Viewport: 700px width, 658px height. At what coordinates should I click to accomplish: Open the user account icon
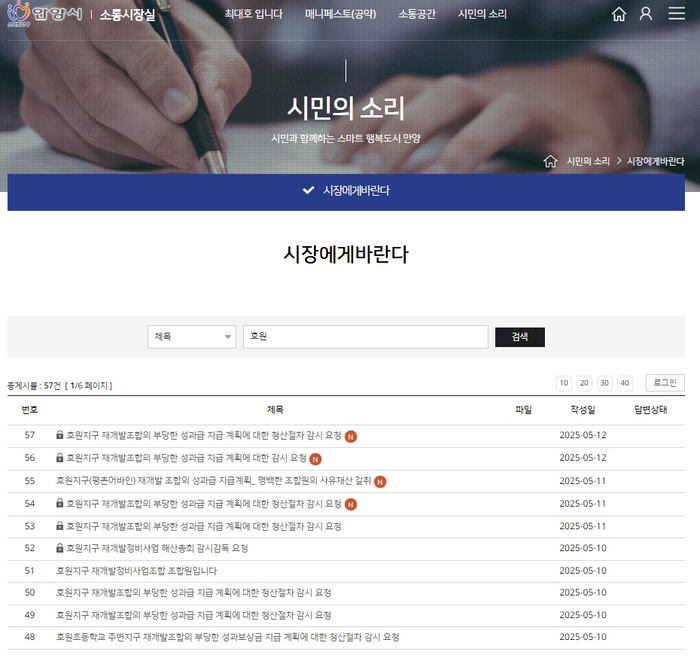coord(646,14)
